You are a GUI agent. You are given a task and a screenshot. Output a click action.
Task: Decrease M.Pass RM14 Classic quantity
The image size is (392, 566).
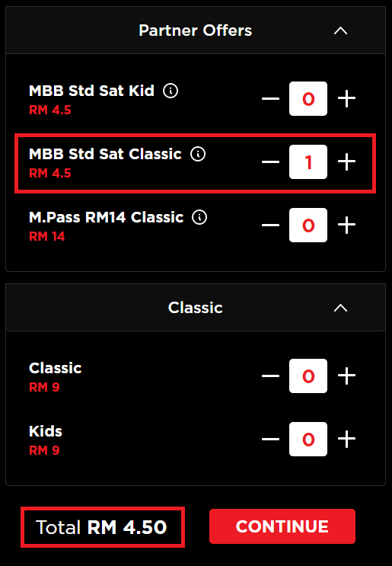click(270, 225)
